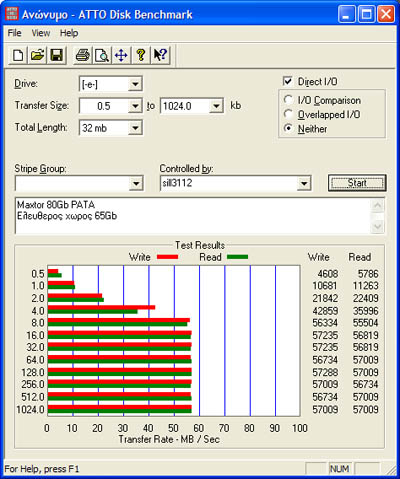Click the Start button

[x=357, y=183]
